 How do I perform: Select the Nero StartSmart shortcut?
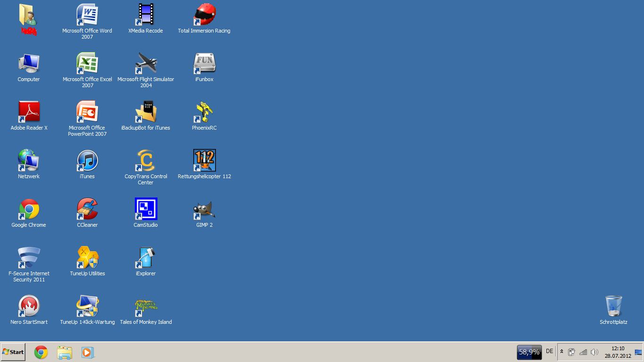[x=29, y=306]
